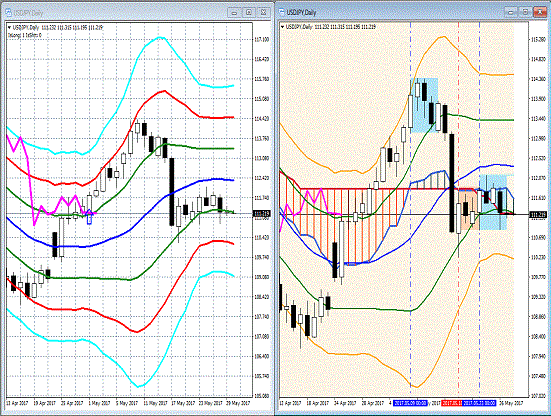
Task: Click the 105.080 price level on left chart scale
Action: (261, 396)
